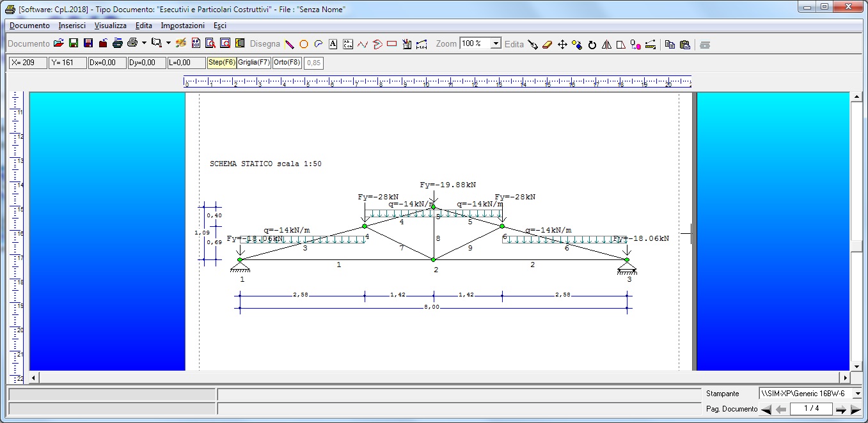Click the 'SCHEMA STATICO scala 1:50' drawing title
The width and height of the screenshot is (868, 423).
tap(265, 164)
